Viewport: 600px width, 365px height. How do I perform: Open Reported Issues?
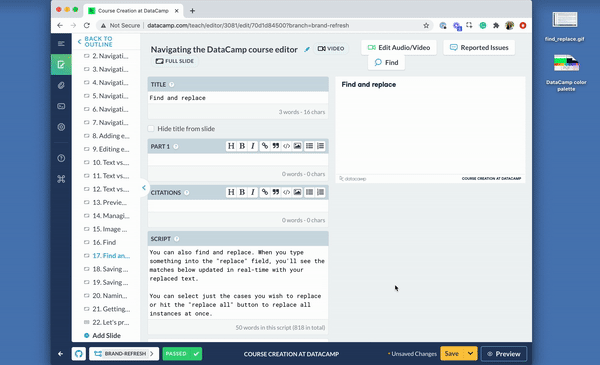click(479, 47)
